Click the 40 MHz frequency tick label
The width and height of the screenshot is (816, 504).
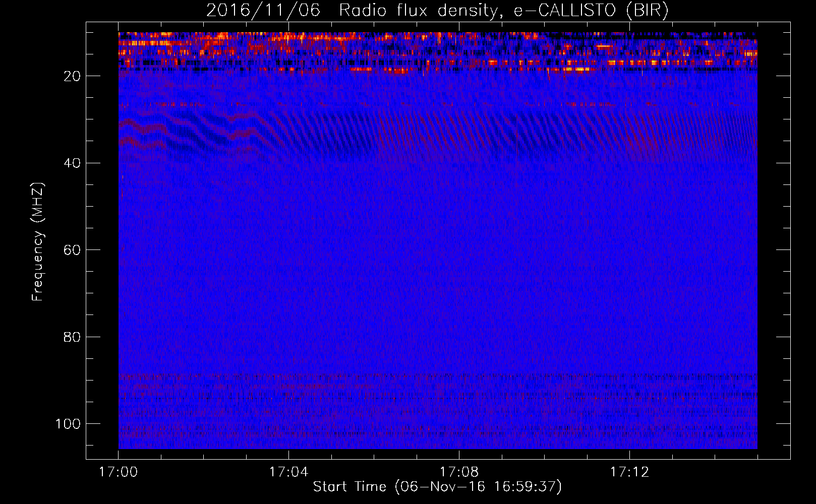coord(73,163)
